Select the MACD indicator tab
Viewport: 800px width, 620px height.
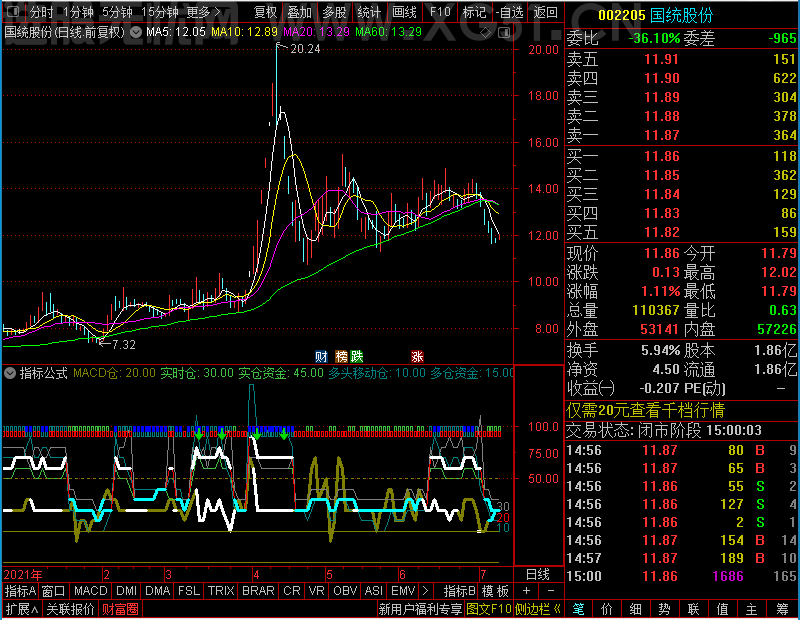click(x=91, y=590)
